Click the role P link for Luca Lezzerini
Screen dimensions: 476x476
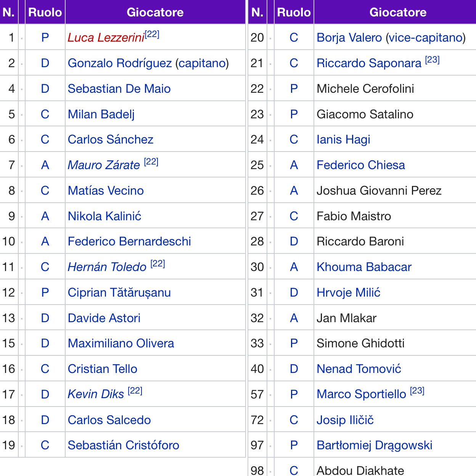45,38
